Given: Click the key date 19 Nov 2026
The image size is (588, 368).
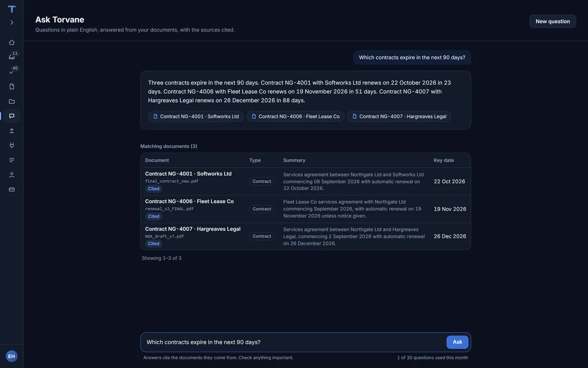Looking at the screenshot, I should pos(450,209).
